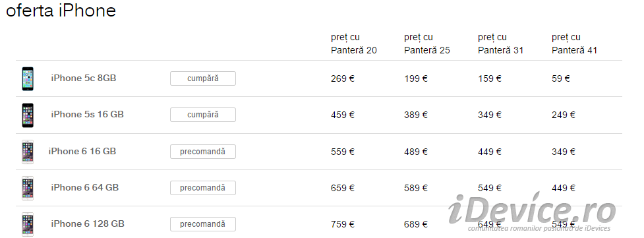Click the Panteră 31 column header

tap(500, 44)
